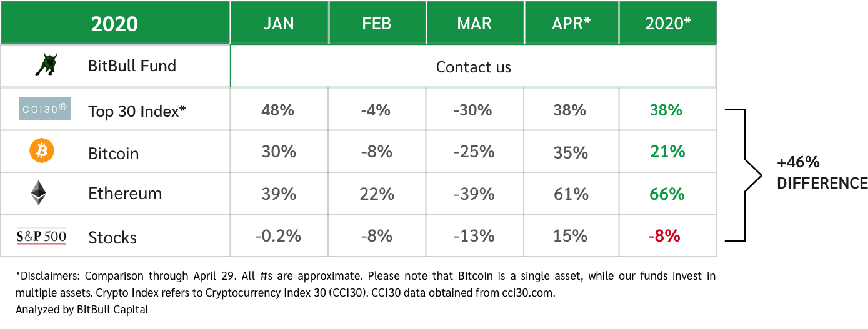Click the Analyzed by BitBull Capital text
The width and height of the screenshot is (868, 329).
coord(82,309)
